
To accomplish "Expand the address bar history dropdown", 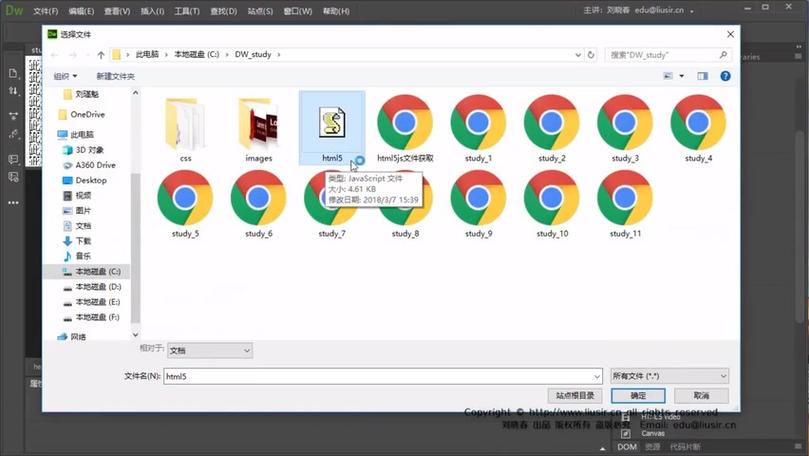I will [x=578, y=55].
